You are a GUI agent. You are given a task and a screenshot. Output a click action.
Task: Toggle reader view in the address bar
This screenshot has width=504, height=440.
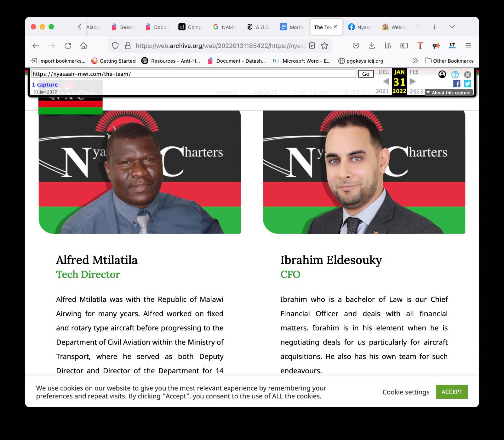pyautogui.click(x=312, y=46)
